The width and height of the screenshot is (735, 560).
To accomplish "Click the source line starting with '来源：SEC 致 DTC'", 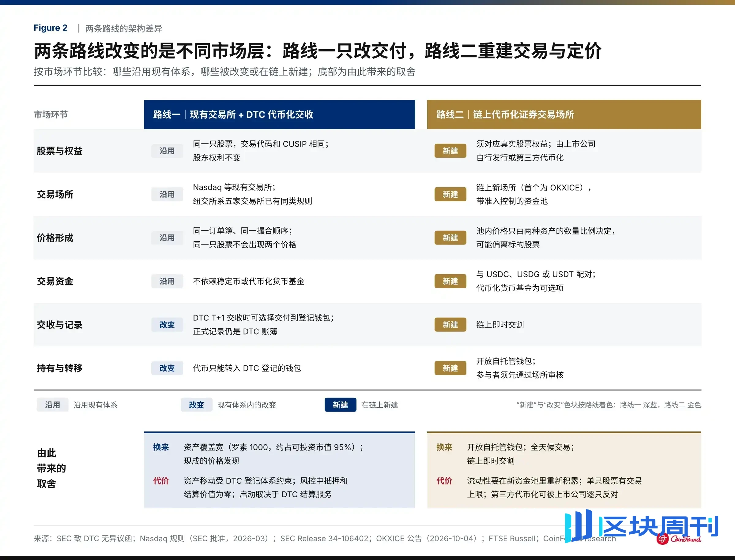I will pos(325,538).
